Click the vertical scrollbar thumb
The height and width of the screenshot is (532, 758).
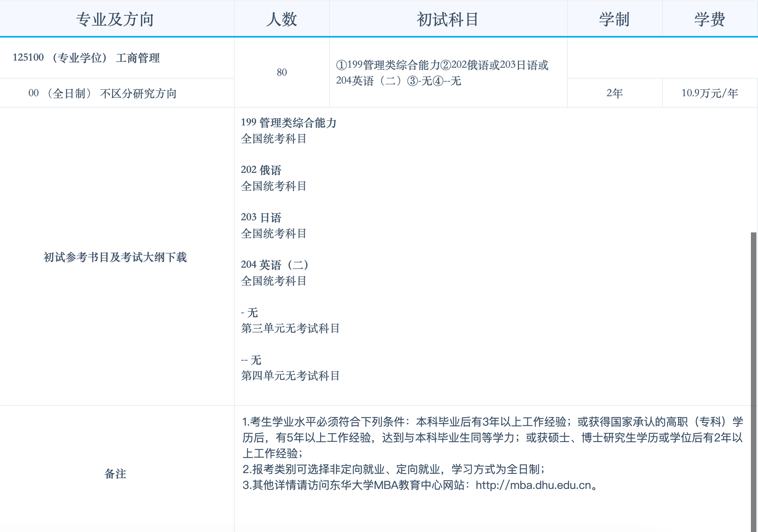(754, 382)
